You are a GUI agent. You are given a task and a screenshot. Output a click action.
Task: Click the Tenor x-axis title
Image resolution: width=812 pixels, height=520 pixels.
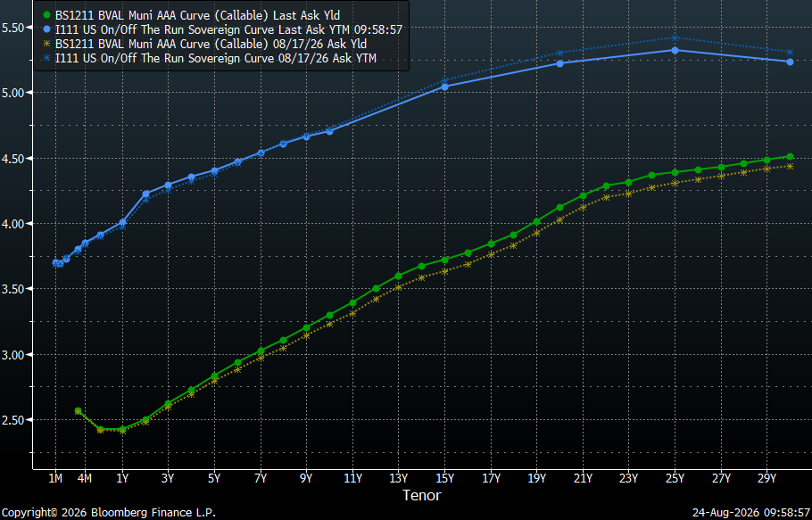point(422,496)
